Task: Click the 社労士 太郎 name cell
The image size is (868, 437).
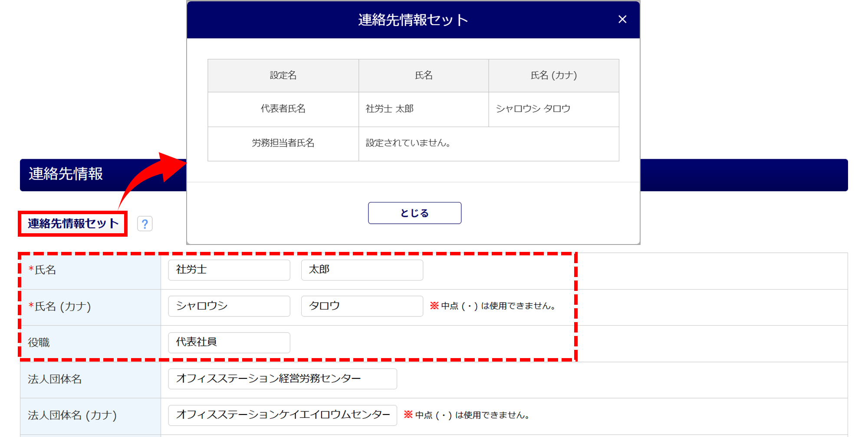Action: [424, 109]
